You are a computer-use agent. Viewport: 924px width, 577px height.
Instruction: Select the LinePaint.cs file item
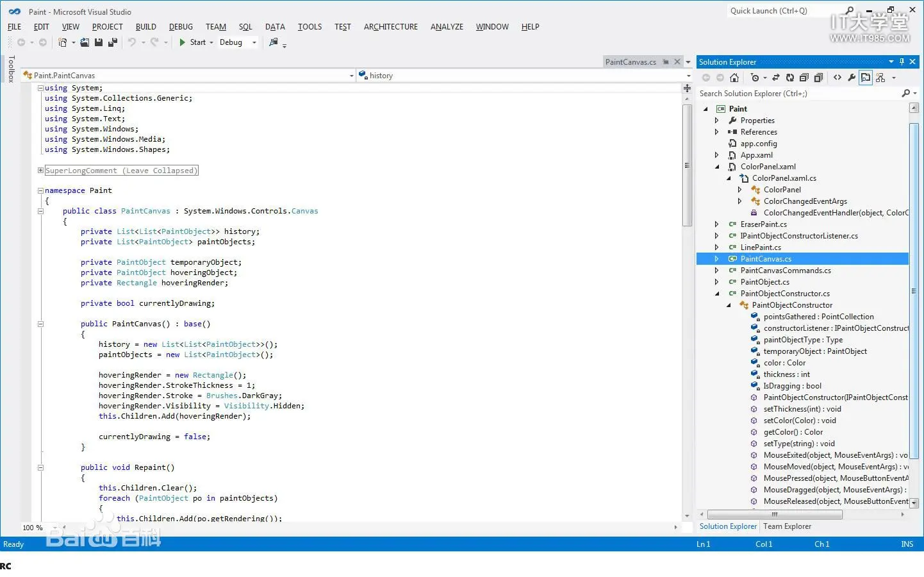(761, 247)
